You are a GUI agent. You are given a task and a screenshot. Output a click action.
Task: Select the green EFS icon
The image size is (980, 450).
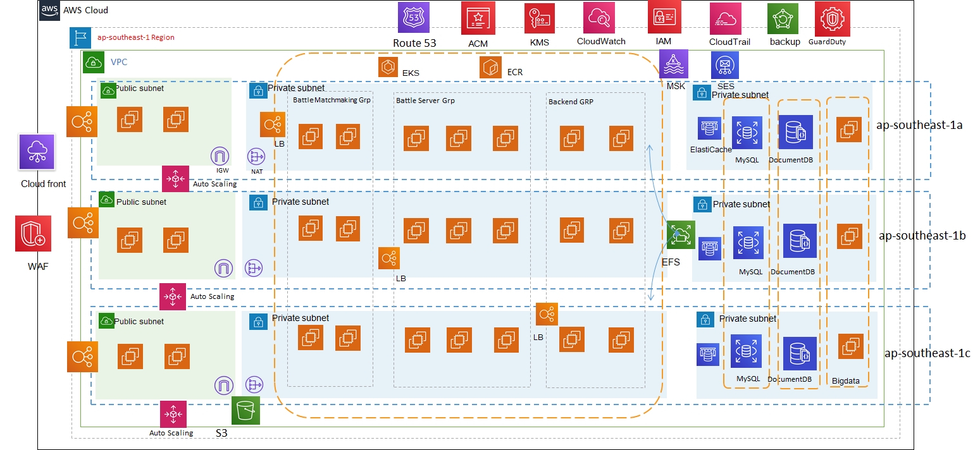click(x=681, y=235)
